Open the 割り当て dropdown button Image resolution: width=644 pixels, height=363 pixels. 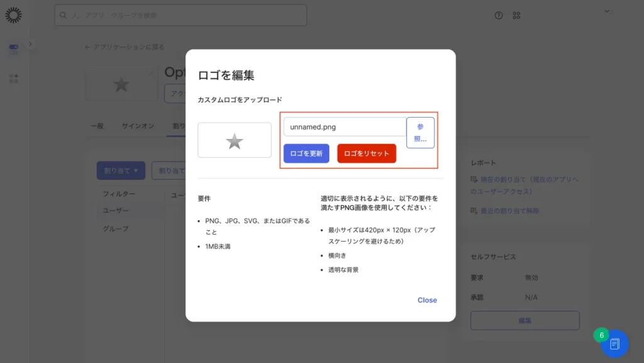[121, 170]
